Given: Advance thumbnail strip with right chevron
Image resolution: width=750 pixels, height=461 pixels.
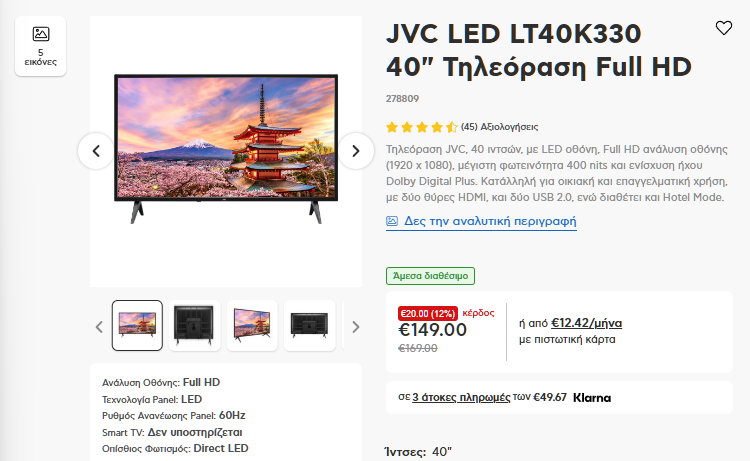Looking at the screenshot, I should pos(355,327).
